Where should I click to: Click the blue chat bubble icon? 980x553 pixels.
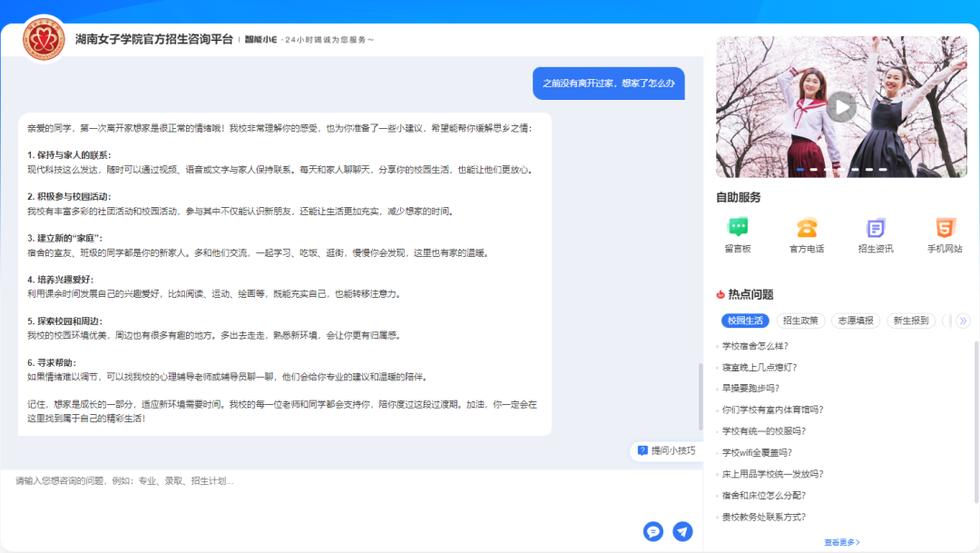[653, 532]
